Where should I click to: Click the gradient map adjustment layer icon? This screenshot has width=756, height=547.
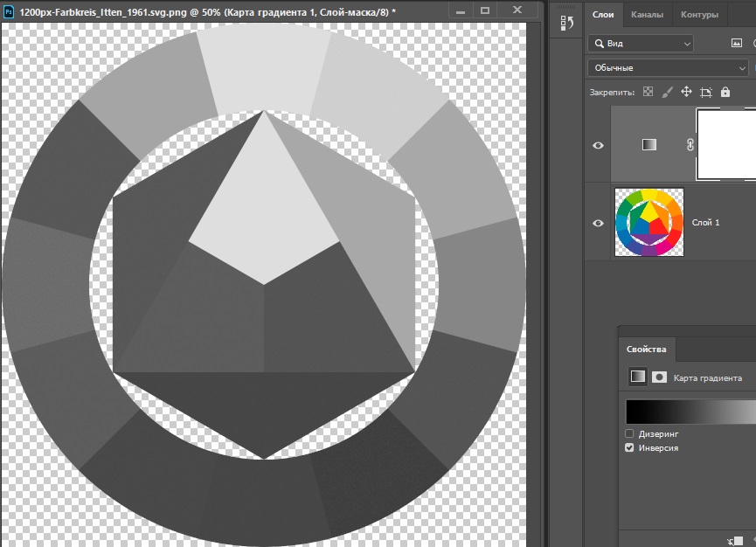[649, 144]
